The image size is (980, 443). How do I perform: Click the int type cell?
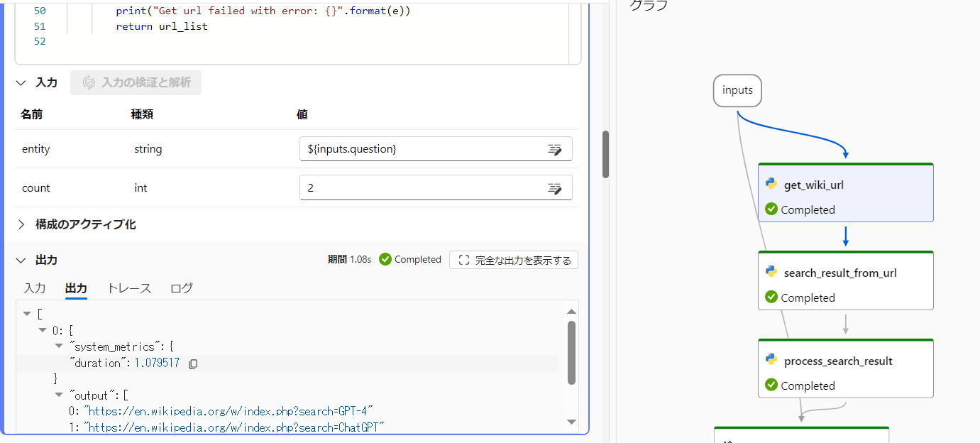[x=141, y=188]
